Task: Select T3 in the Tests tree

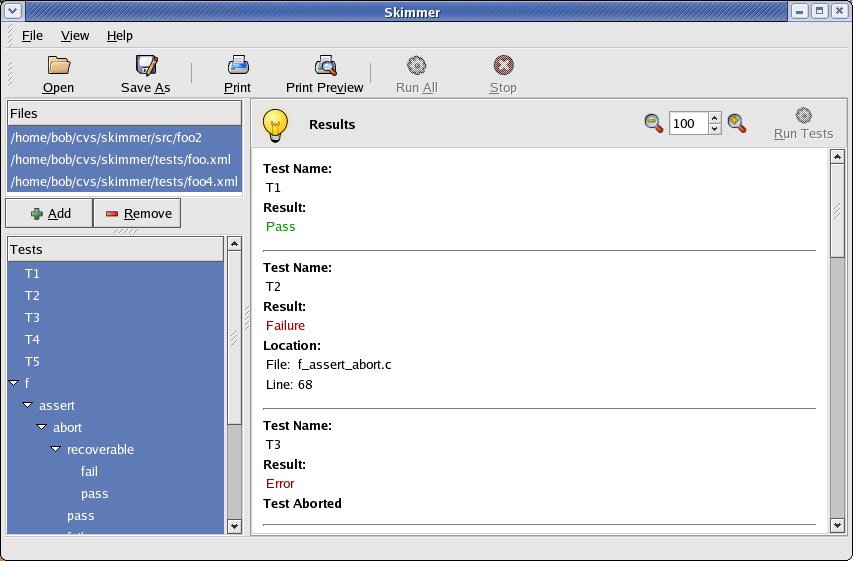Action: [x=32, y=318]
